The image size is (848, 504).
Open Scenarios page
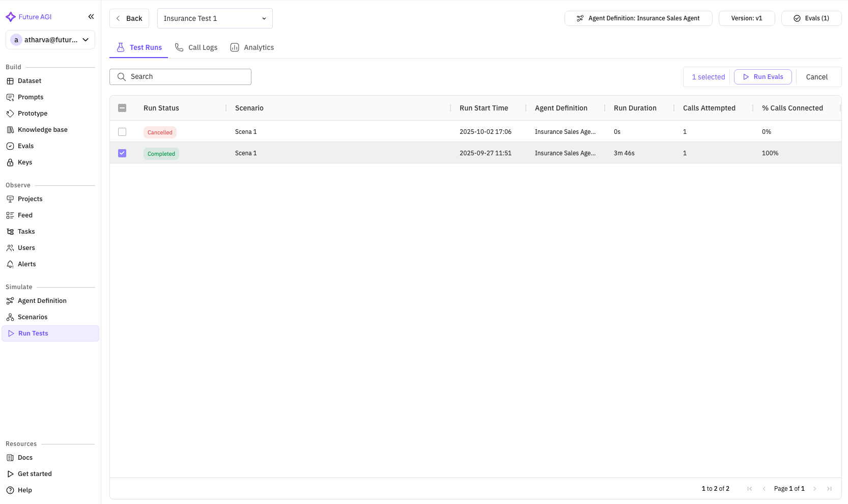click(x=50, y=317)
